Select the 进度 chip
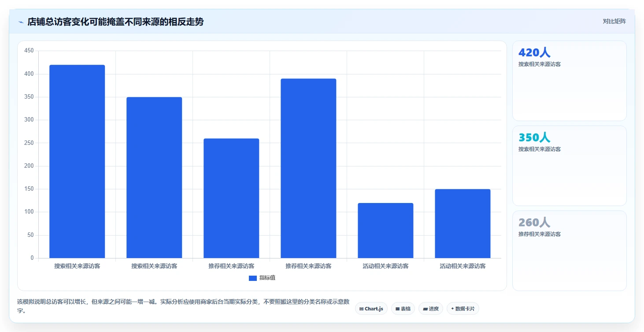 (x=431, y=309)
